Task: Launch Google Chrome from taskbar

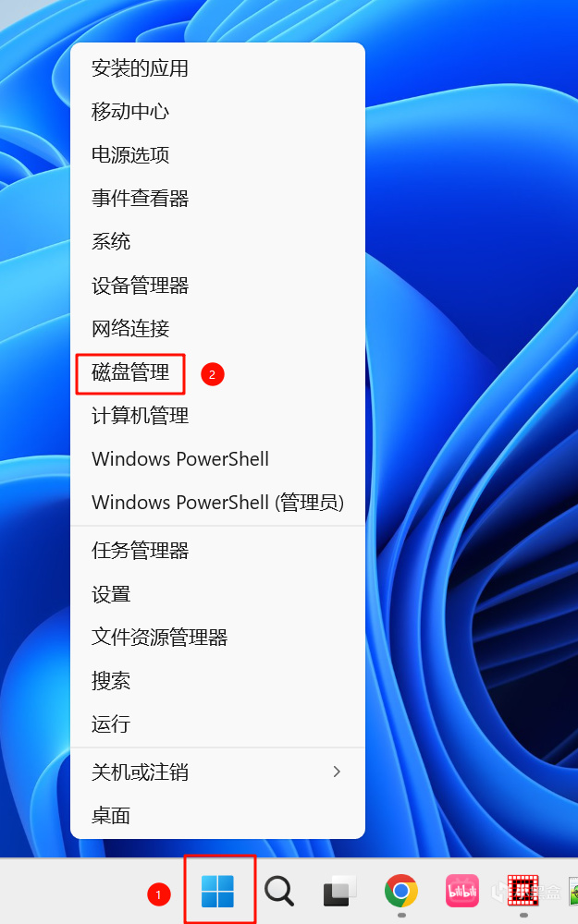Action: point(401,891)
